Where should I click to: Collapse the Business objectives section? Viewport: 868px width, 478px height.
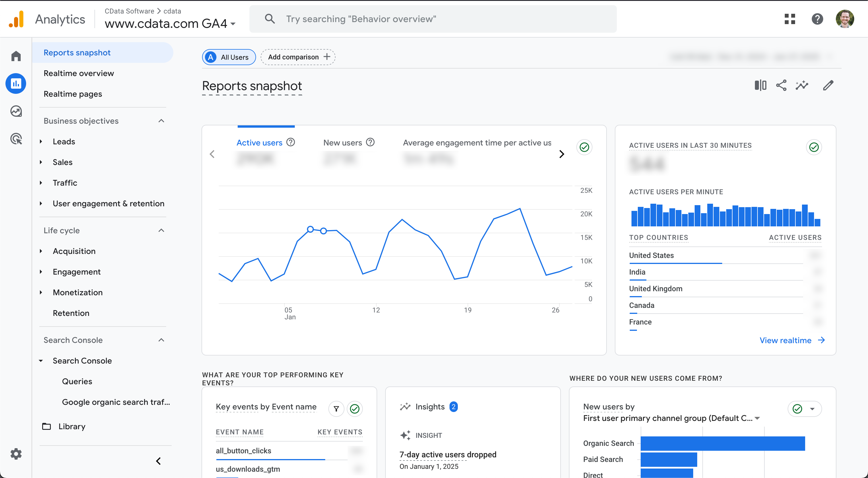[x=161, y=121]
